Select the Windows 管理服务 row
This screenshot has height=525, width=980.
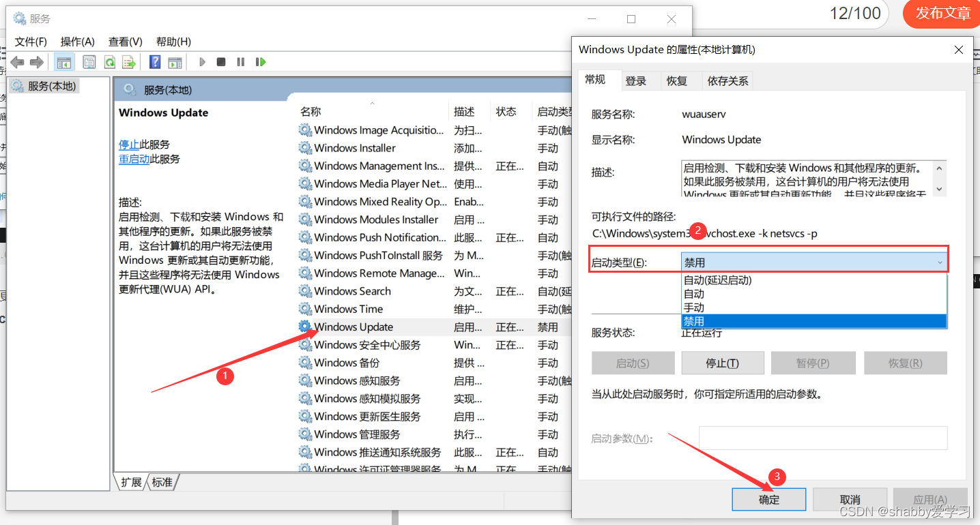coord(436,434)
